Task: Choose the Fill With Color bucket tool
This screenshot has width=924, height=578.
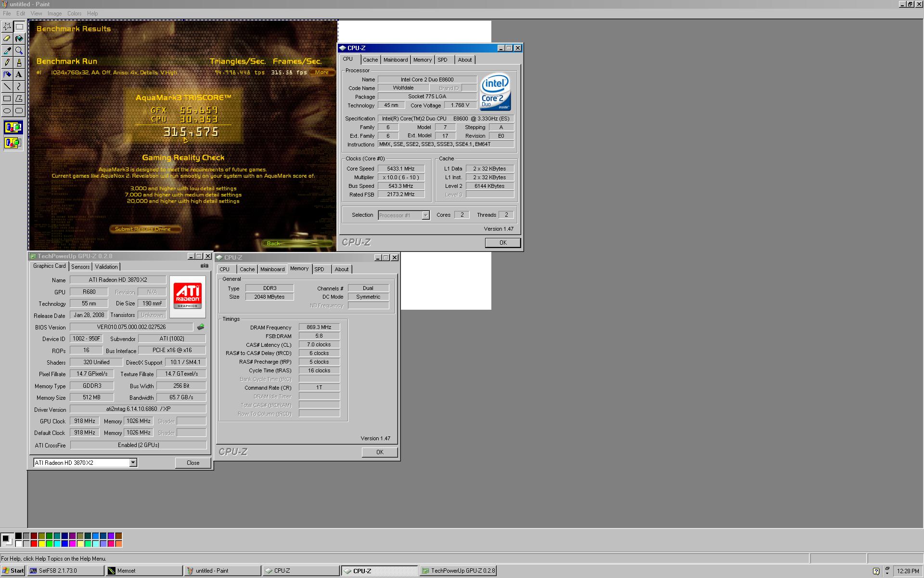Action: (19, 39)
